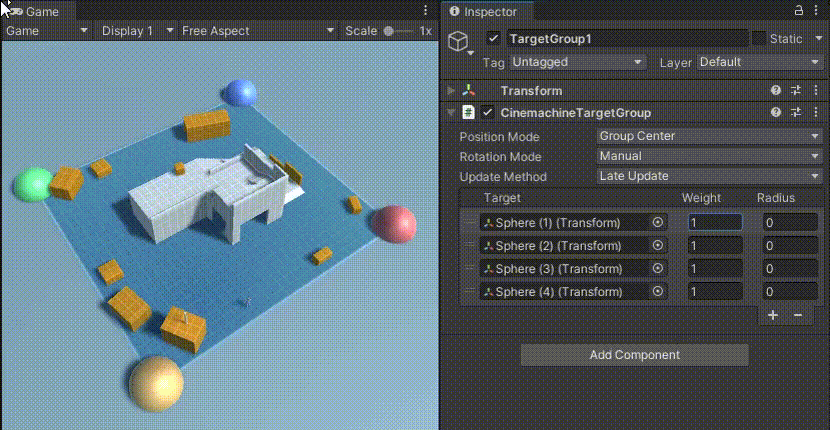Open object picker for Sphere (2)
This screenshot has width=830, height=430.
658,246
